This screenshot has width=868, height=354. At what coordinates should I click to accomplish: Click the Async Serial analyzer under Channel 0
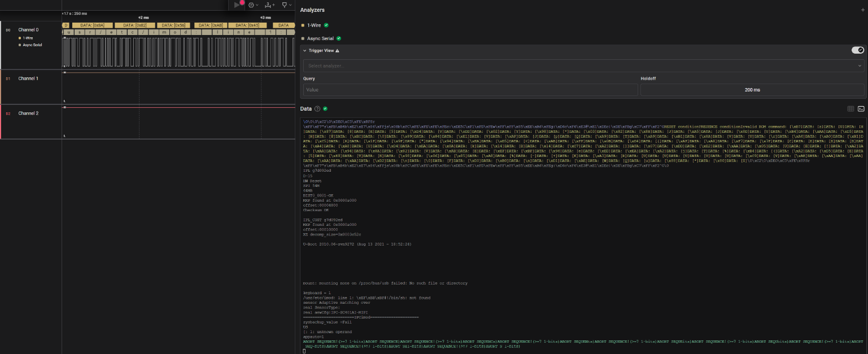tap(32, 45)
